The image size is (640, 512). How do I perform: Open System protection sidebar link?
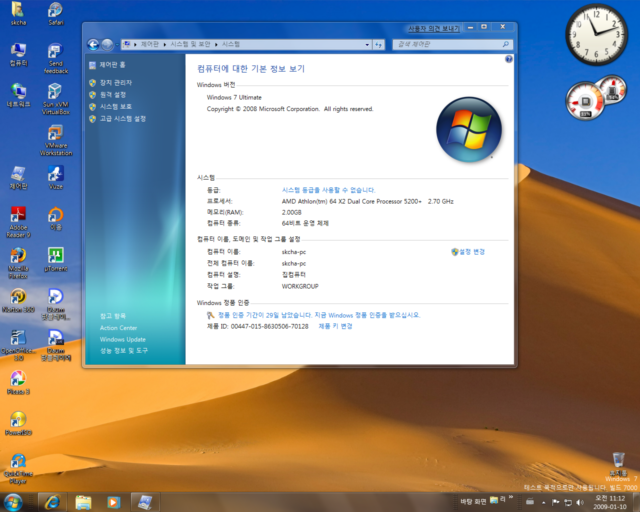tap(116, 107)
